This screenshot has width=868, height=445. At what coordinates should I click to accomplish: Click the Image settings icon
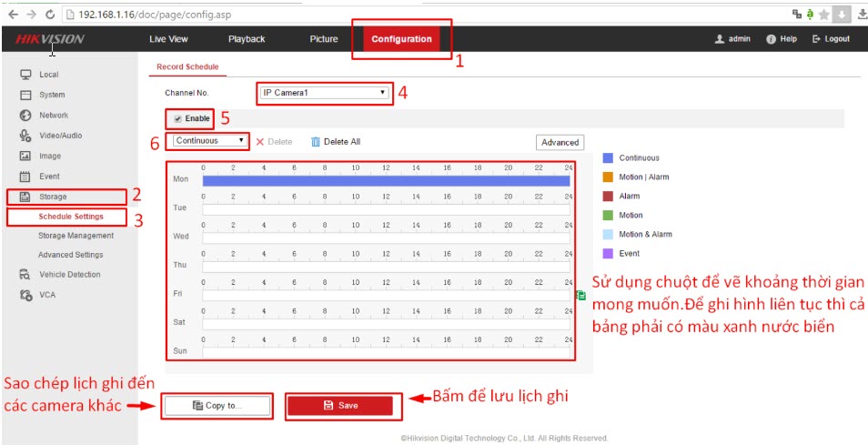coord(25,157)
